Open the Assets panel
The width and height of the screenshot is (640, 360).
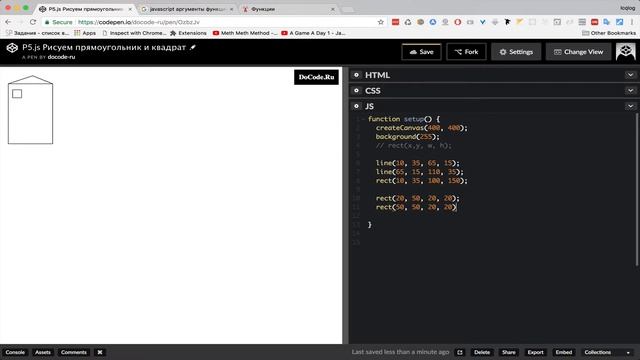tap(42, 352)
